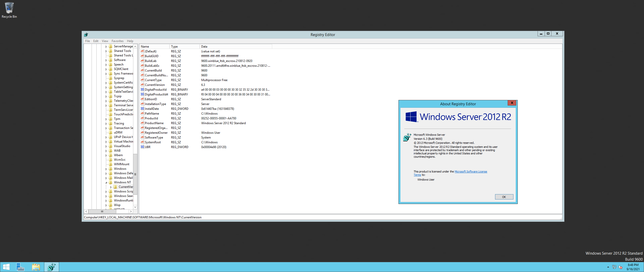Select the CurrentType value row
Image resolution: width=644 pixels, height=272 pixels.
point(206,80)
